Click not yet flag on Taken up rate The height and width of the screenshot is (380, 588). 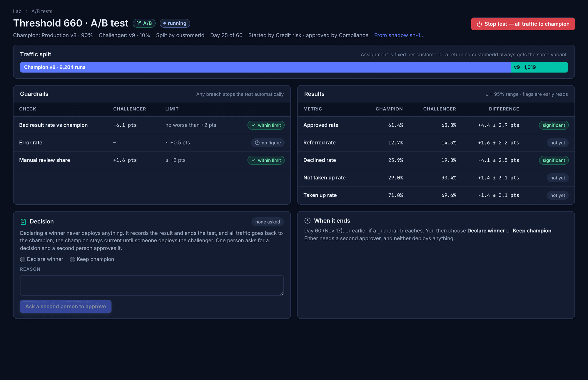(x=558, y=195)
